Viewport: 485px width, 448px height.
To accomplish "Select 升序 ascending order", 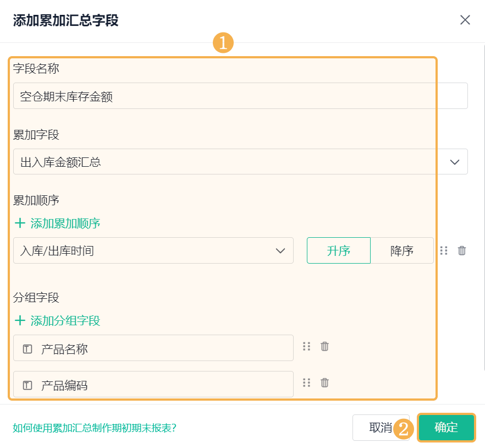I will [x=339, y=250].
